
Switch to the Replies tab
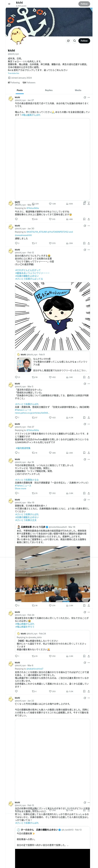49,90
